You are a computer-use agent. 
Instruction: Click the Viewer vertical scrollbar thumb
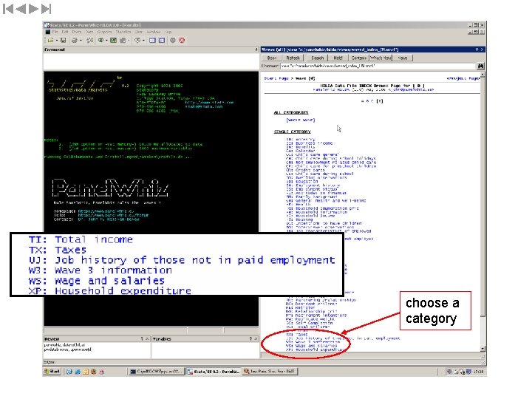(x=482, y=197)
